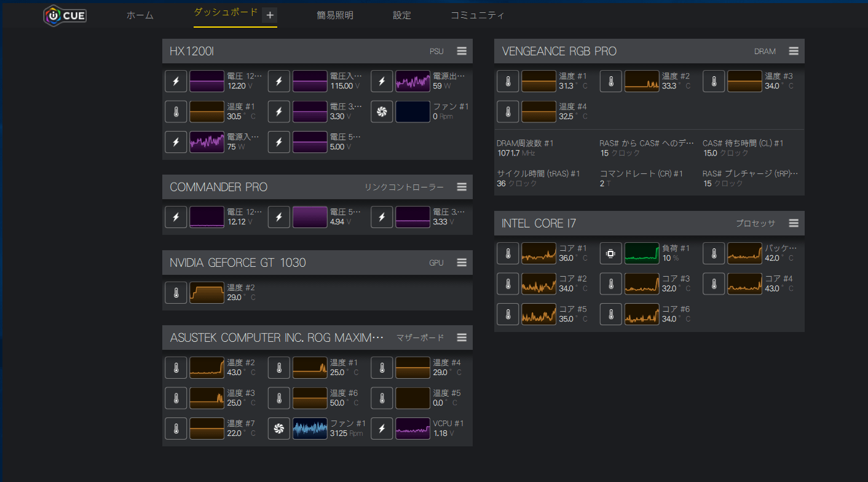Viewport: 868px width, 482px height.
Task: Click the VENGEANCE RGB PRO title
Action: (x=559, y=51)
